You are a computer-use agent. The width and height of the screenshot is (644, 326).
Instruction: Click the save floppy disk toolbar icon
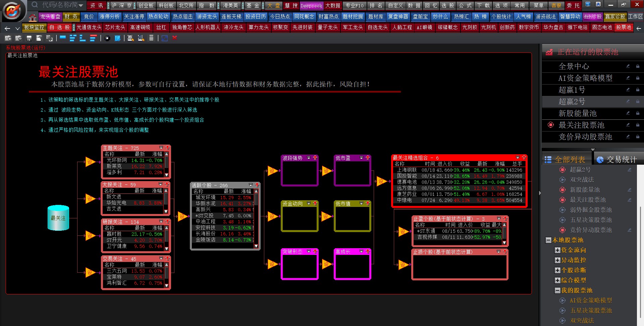tap(29, 38)
